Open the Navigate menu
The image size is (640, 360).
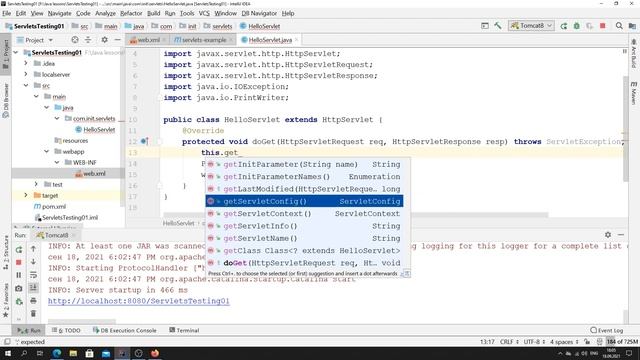(x=60, y=13)
